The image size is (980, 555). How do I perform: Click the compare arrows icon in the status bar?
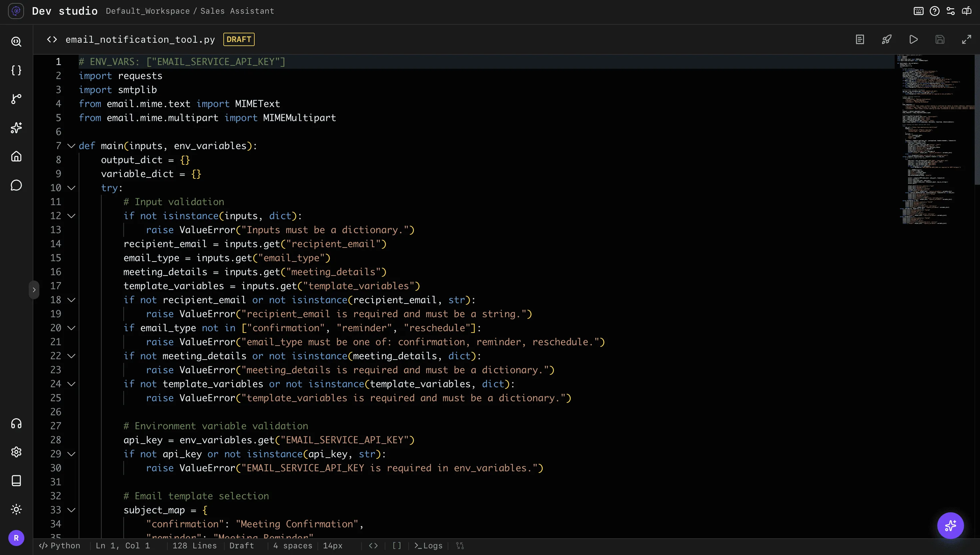point(460,545)
